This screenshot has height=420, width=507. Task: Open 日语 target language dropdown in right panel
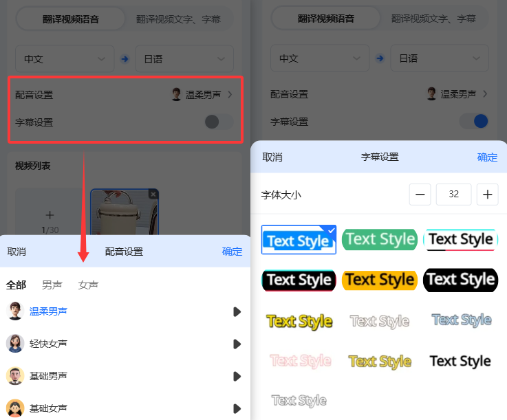tap(440, 58)
